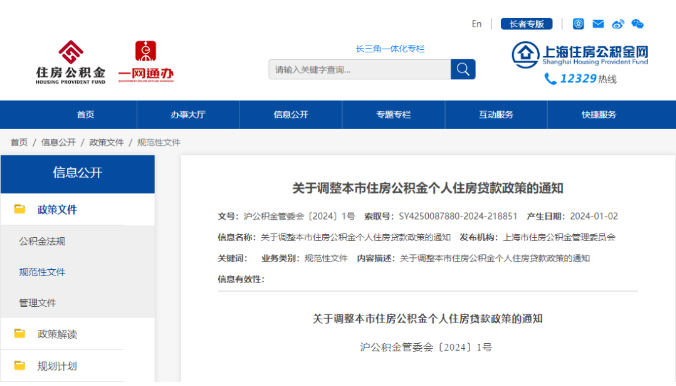Click the email envelope icon
Image resolution: width=676 pixels, height=386 pixels.
598,24
